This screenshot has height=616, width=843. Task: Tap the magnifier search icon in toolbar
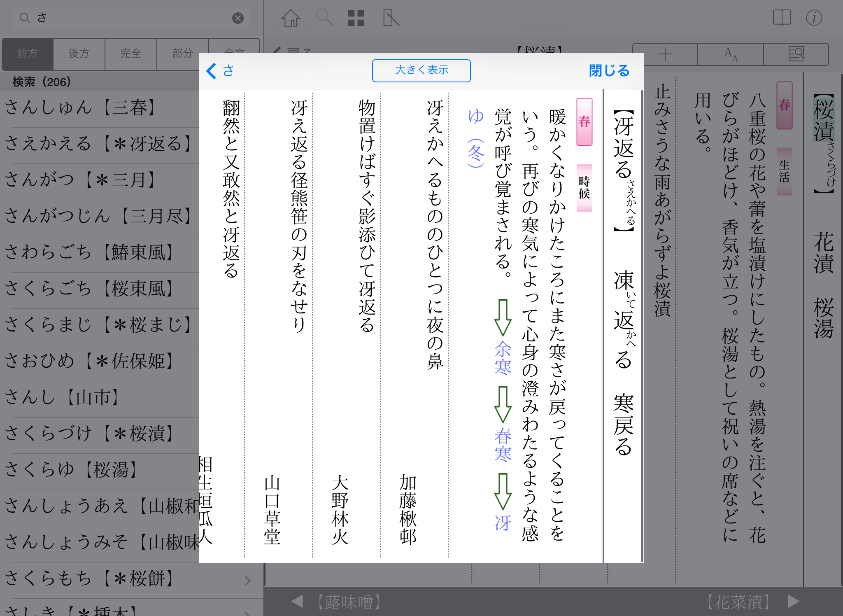click(x=324, y=18)
